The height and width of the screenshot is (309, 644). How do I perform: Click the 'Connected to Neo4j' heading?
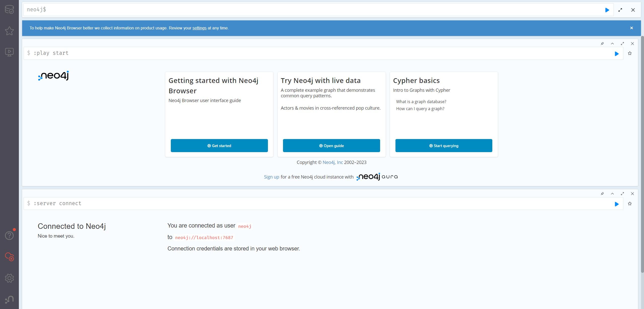72,226
